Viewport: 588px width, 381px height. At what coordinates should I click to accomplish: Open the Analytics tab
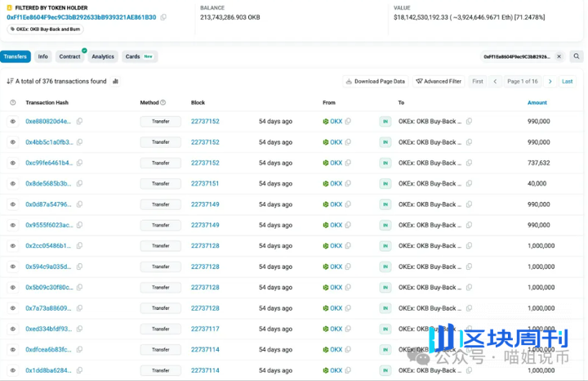[103, 56]
